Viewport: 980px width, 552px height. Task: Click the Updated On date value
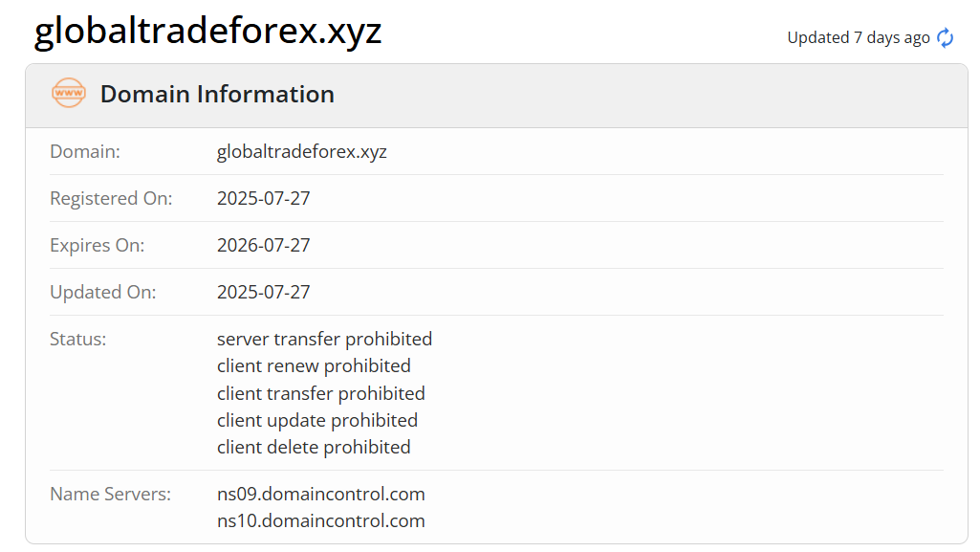[x=263, y=292]
